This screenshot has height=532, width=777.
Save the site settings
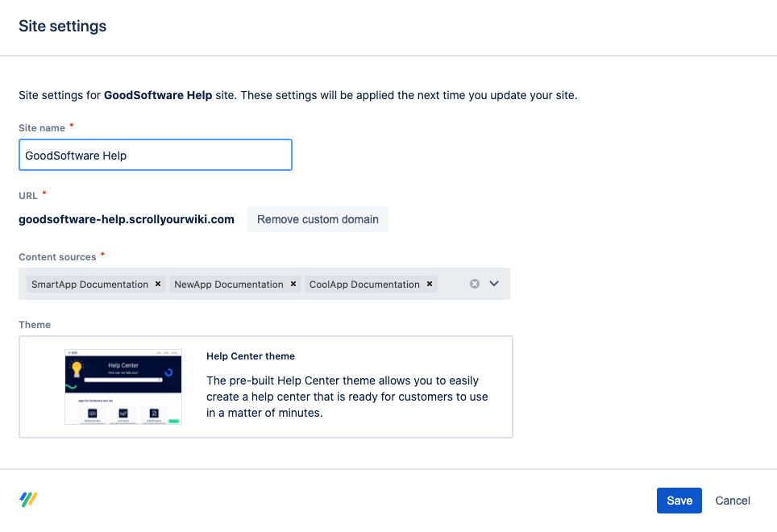[679, 501]
